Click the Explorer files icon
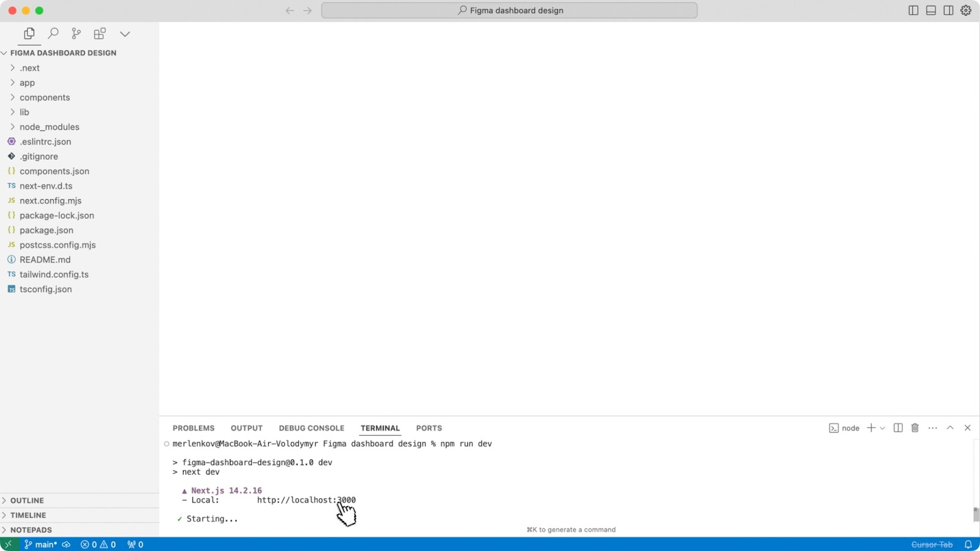The image size is (980, 551). [29, 34]
